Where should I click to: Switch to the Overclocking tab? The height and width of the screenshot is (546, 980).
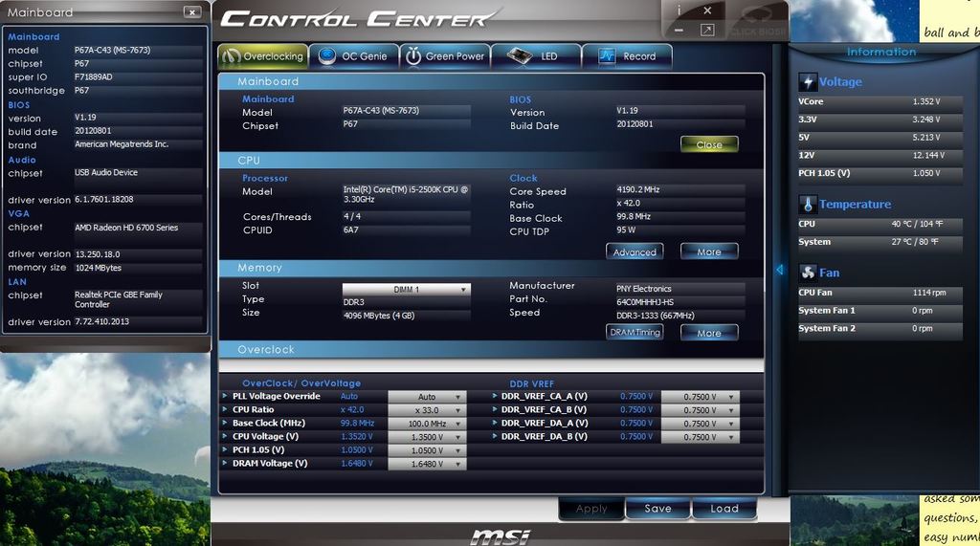click(x=263, y=56)
